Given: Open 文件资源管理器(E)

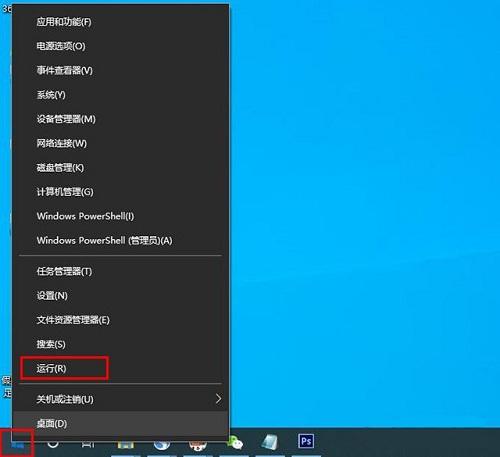Looking at the screenshot, I should tap(121, 320).
